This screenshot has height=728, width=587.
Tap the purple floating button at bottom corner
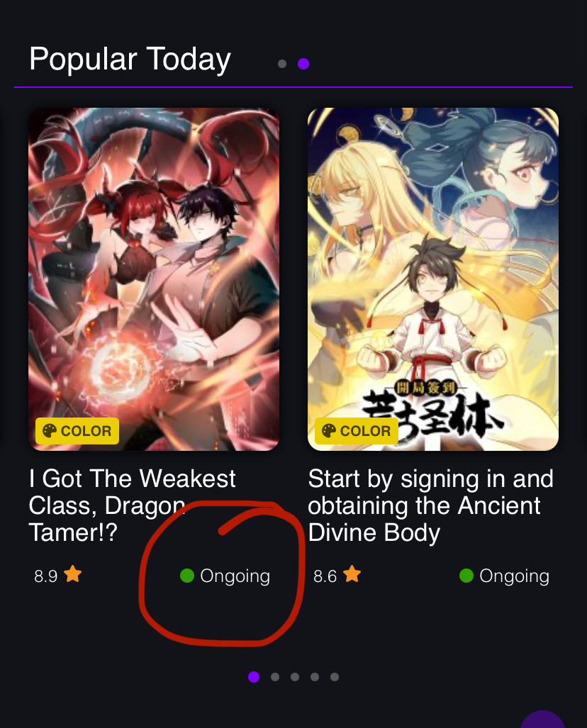pos(542,721)
